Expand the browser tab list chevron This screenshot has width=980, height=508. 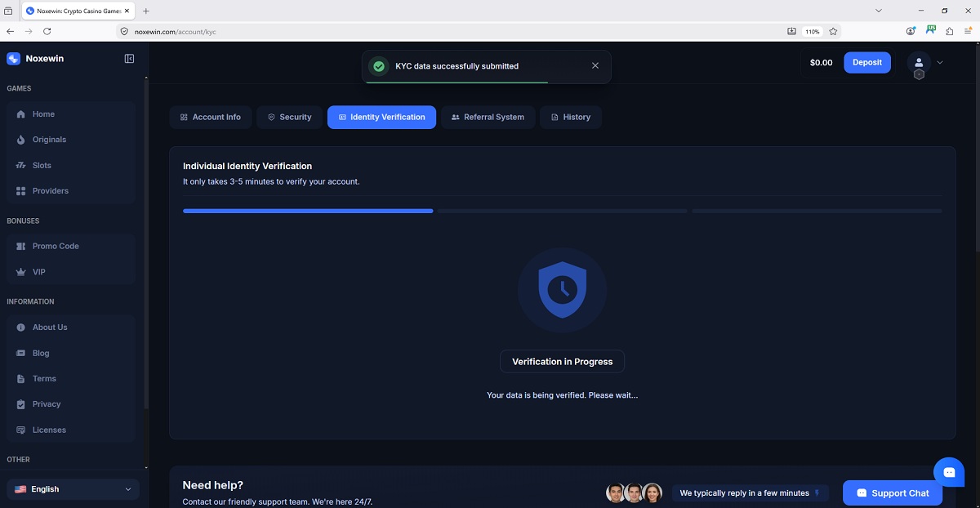coord(879,11)
